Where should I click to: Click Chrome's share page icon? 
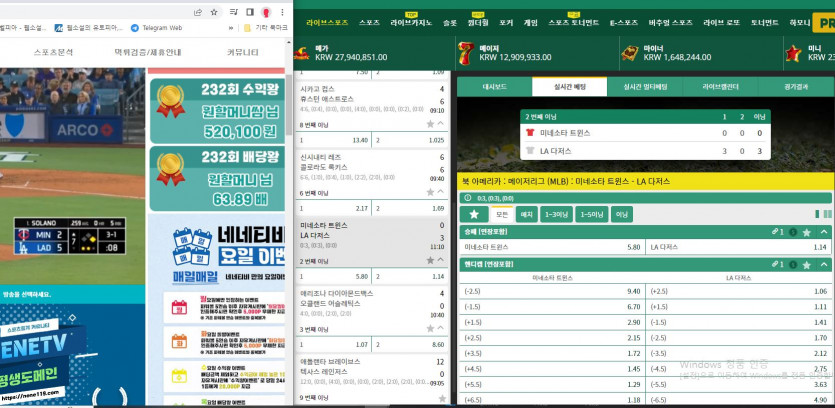tap(198, 12)
